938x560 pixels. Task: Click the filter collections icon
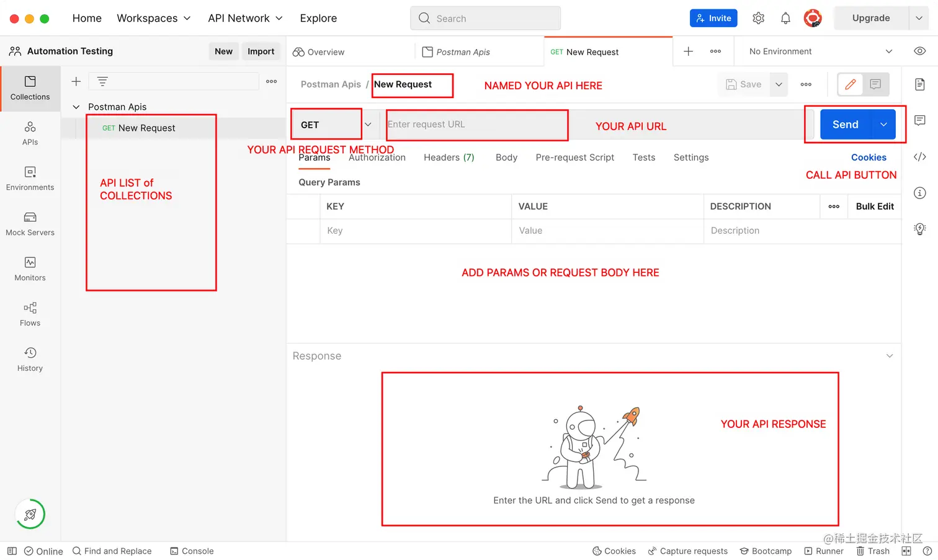102,81
